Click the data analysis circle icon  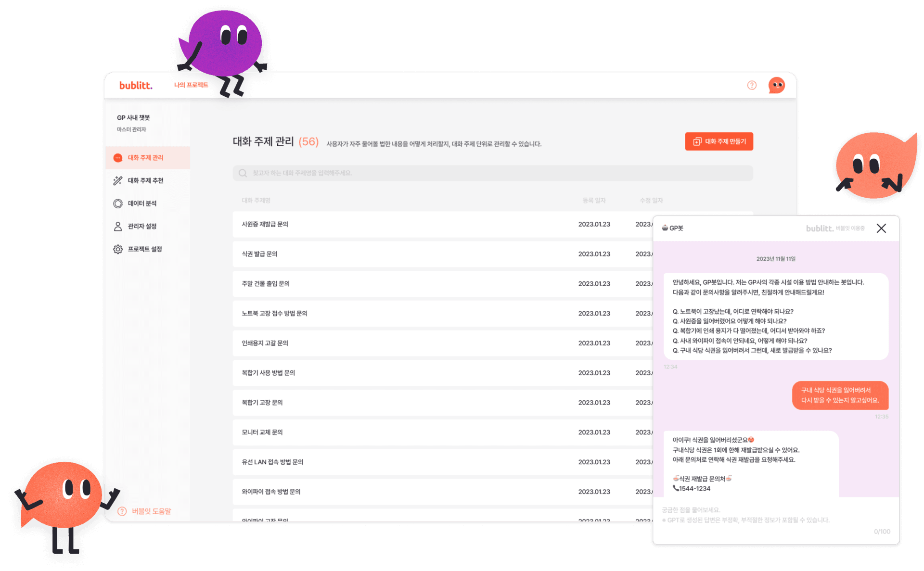click(x=118, y=203)
